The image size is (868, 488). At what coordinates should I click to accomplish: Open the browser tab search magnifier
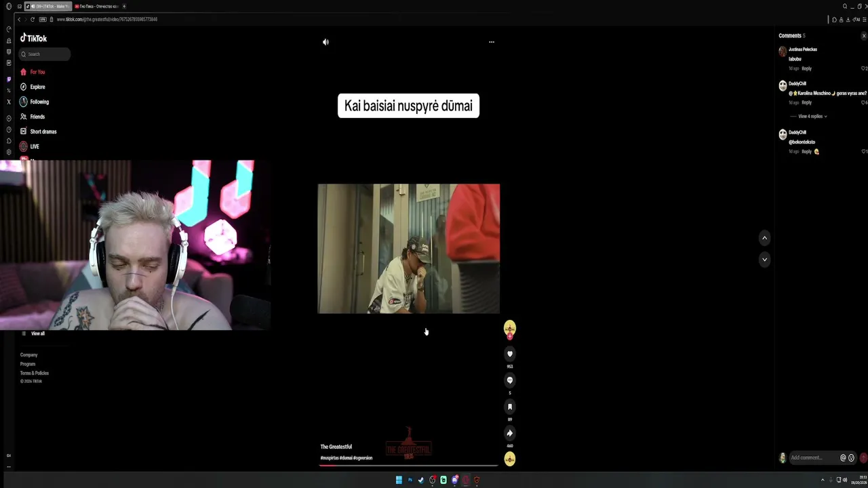click(x=845, y=6)
